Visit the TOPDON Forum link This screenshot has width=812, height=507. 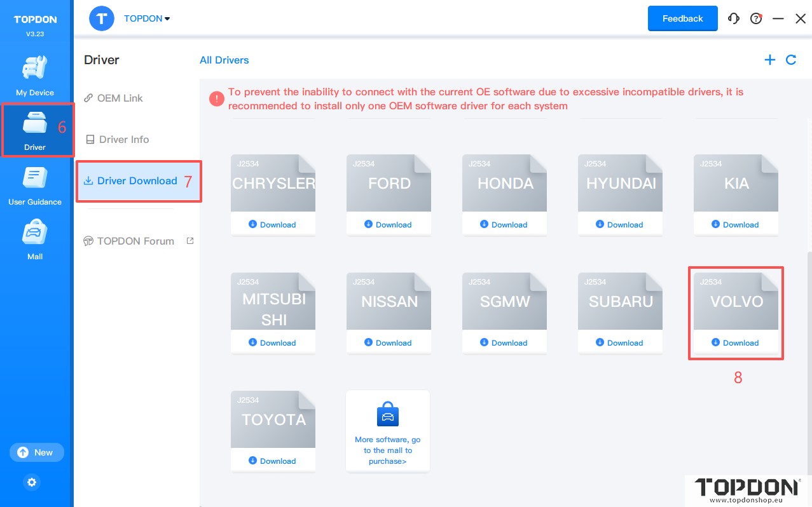(x=138, y=241)
